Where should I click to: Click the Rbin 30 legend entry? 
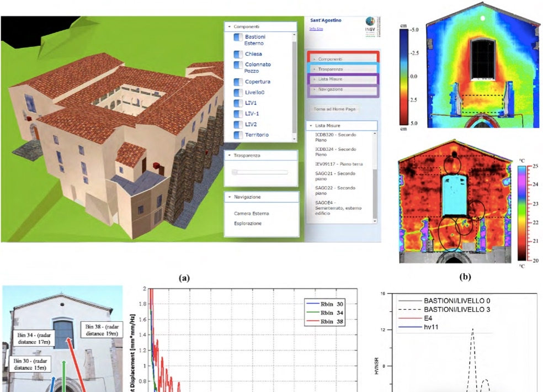click(x=325, y=304)
